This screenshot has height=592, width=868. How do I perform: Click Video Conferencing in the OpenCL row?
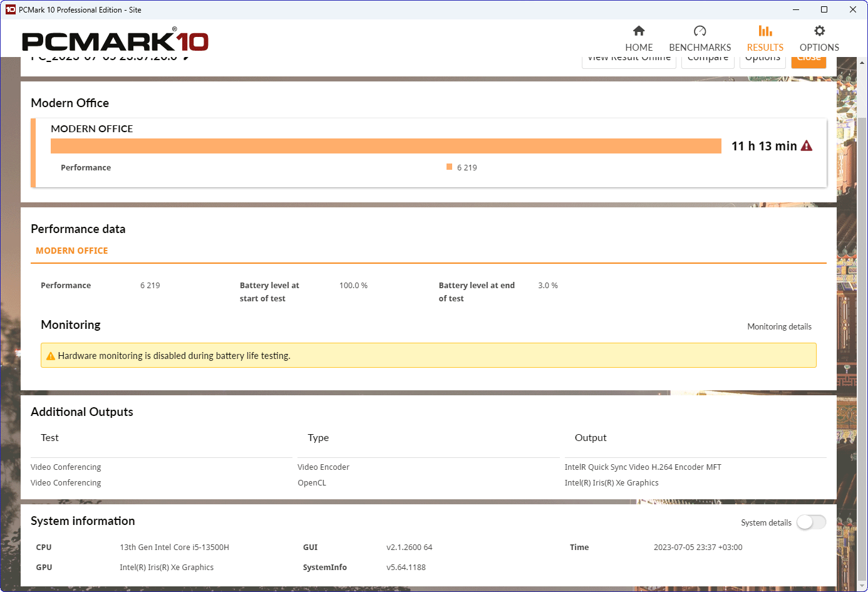click(x=66, y=482)
